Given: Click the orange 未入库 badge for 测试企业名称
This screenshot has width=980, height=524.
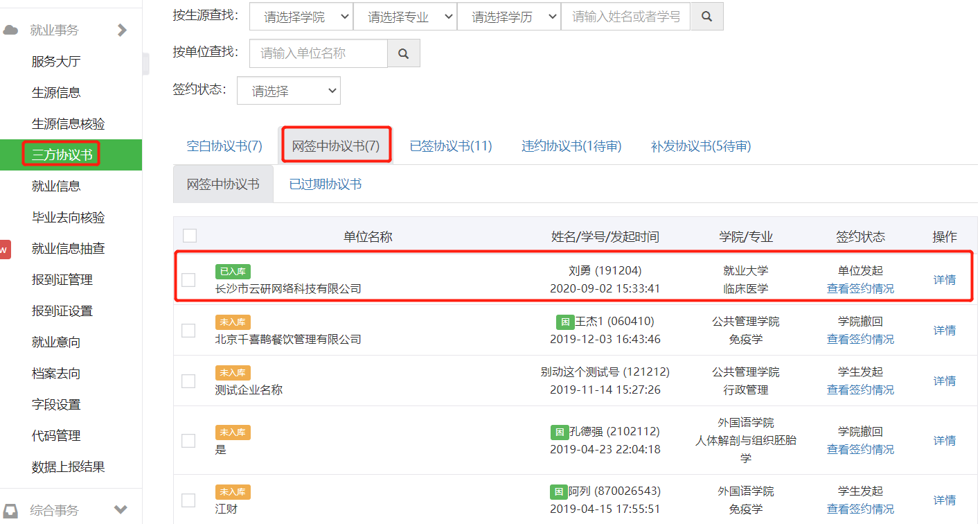Looking at the screenshot, I should point(233,373).
